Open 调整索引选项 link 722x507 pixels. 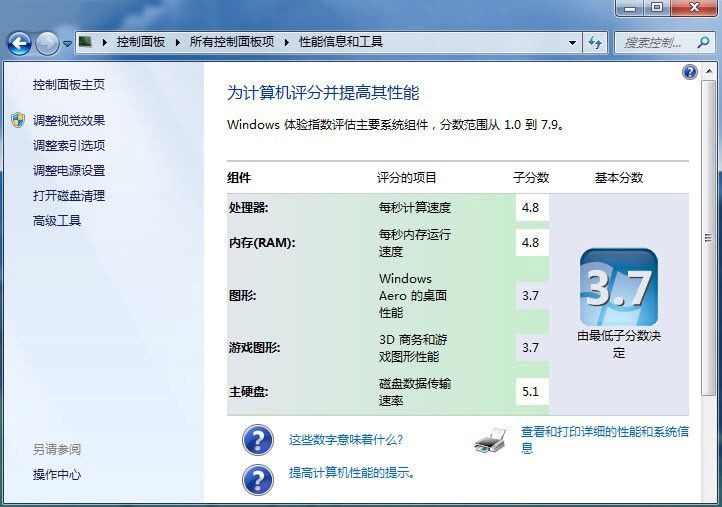tap(69, 146)
